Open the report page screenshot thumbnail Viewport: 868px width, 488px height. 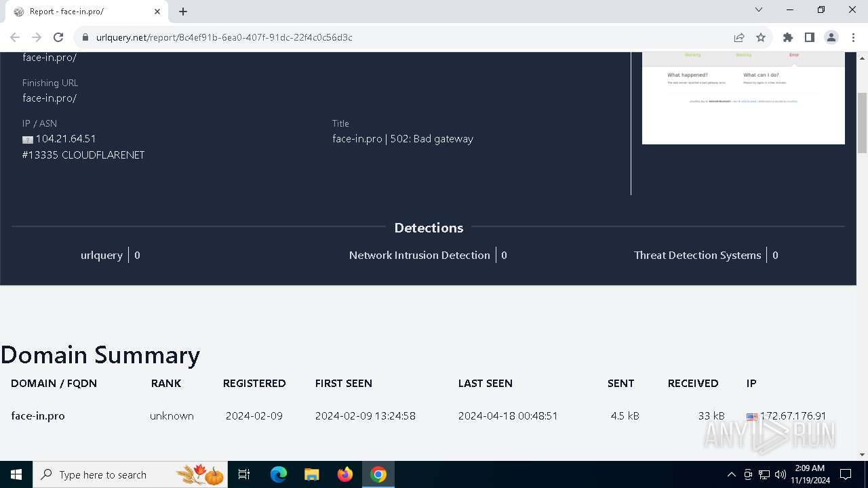(743, 98)
